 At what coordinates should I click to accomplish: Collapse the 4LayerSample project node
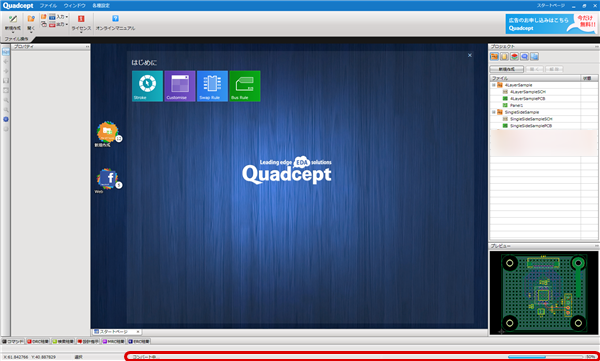494,85
